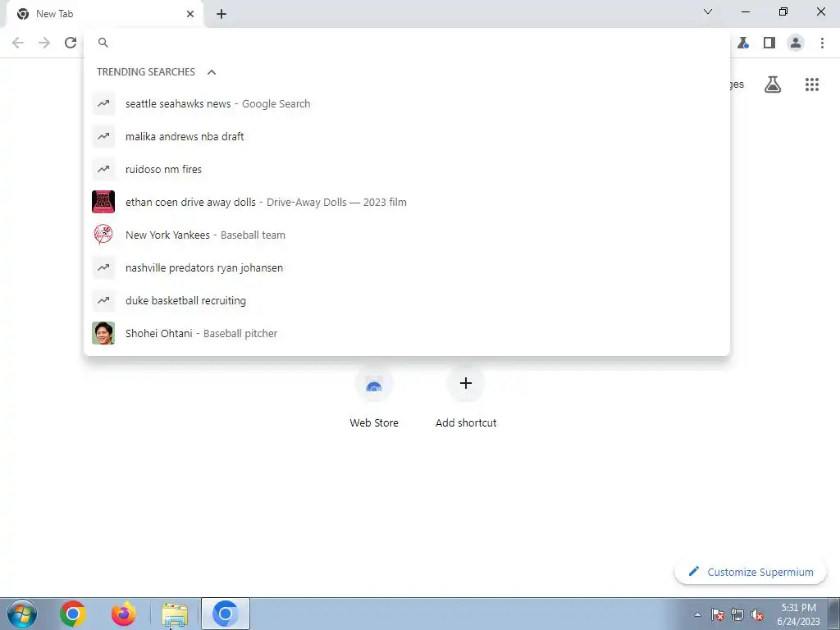This screenshot has height=630, width=840.
Task: Open a new tab with plus button
Action: [221, 14]
